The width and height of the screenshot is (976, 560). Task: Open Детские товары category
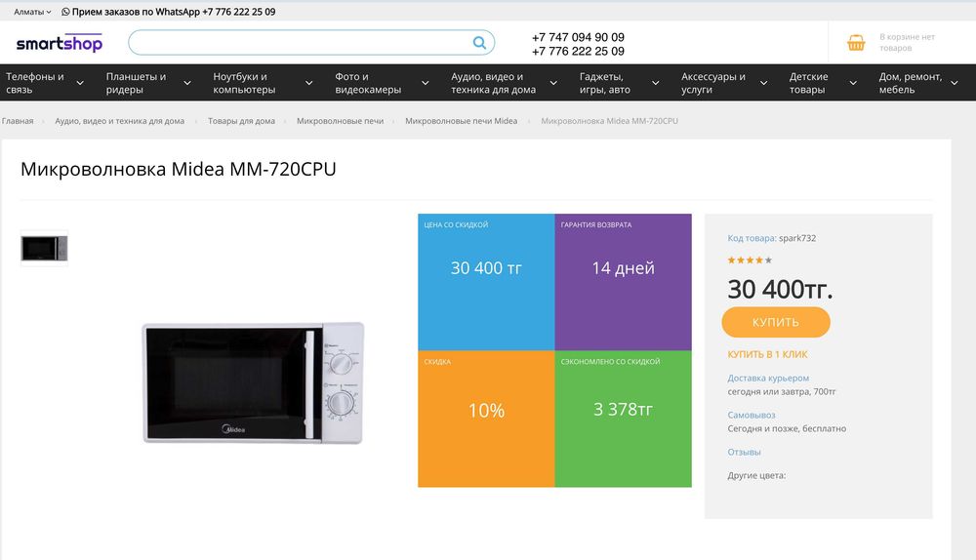[808, 83]
